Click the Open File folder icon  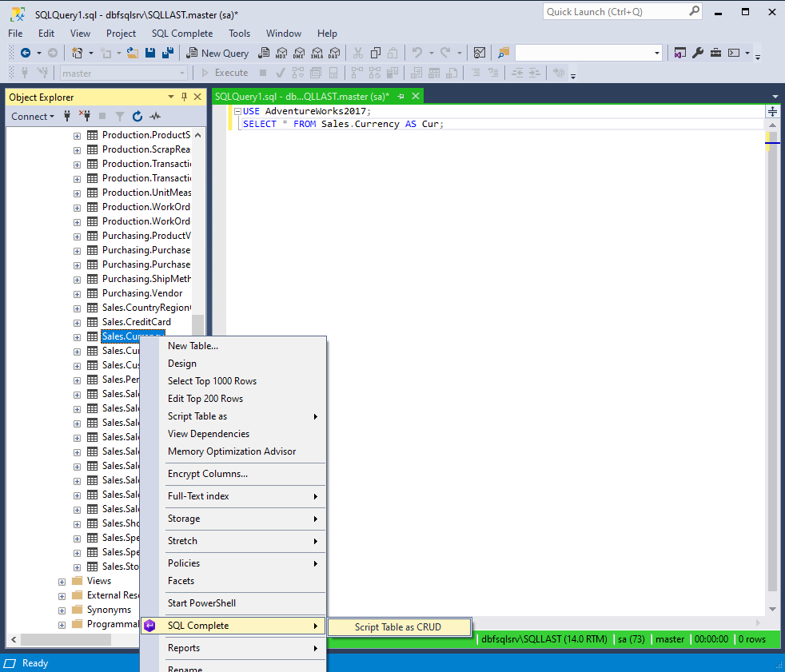pos(133,53)
